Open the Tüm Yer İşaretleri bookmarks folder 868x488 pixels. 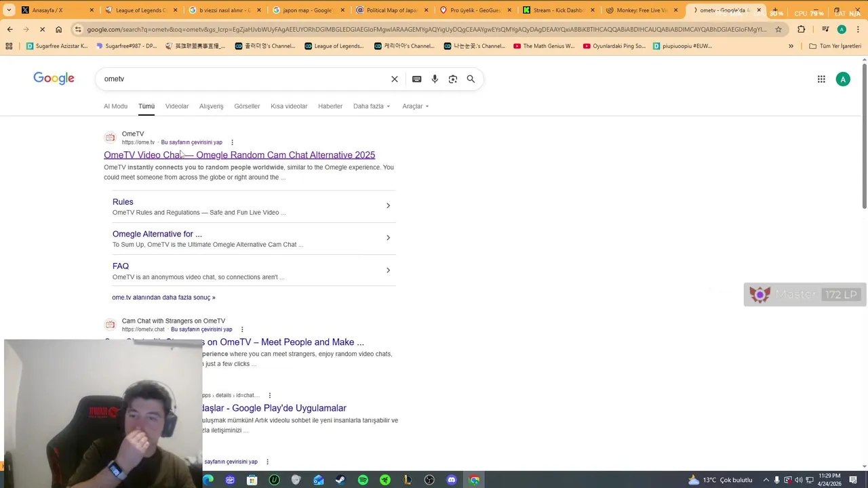(835, 46)
